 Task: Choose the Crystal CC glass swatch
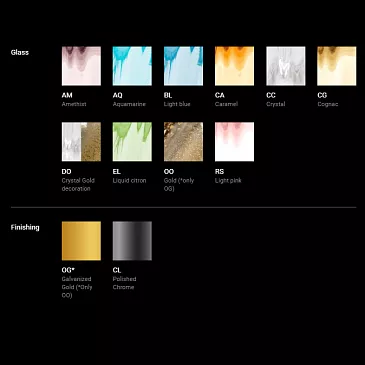[x=286, y=66]
